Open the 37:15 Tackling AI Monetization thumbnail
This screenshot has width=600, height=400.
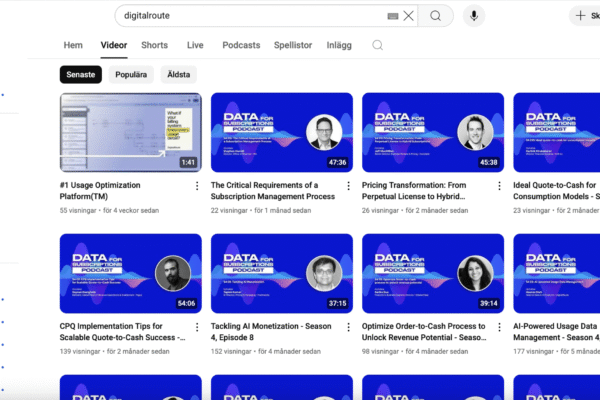click(282, 273)
